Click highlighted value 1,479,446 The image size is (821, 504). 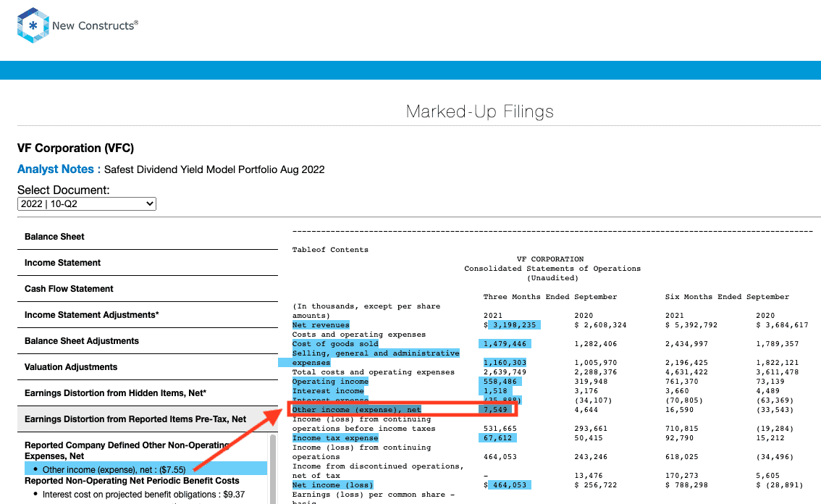point(505,344)
